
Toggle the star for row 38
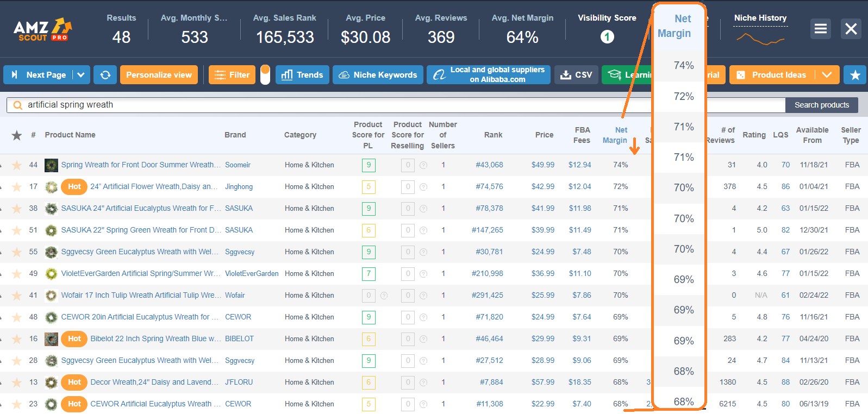tap(17, 209)
